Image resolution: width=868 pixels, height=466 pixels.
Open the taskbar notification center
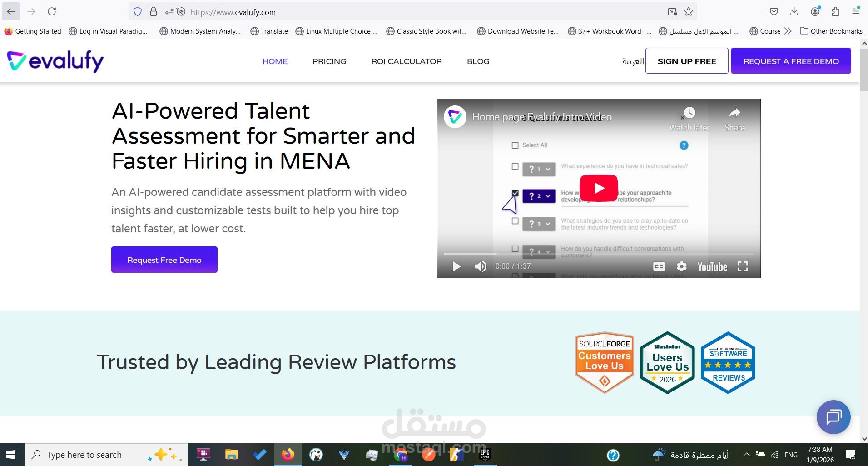(851, 455)
